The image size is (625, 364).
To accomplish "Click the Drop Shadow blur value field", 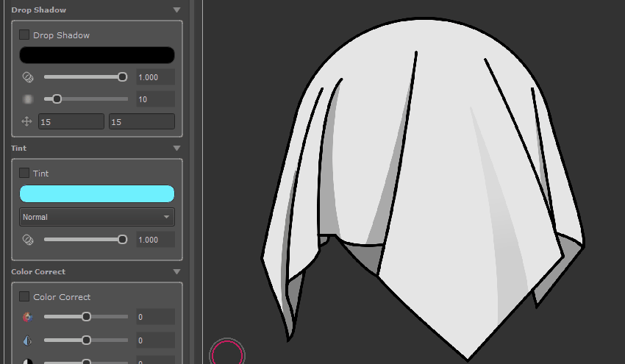I will [155, 99].
